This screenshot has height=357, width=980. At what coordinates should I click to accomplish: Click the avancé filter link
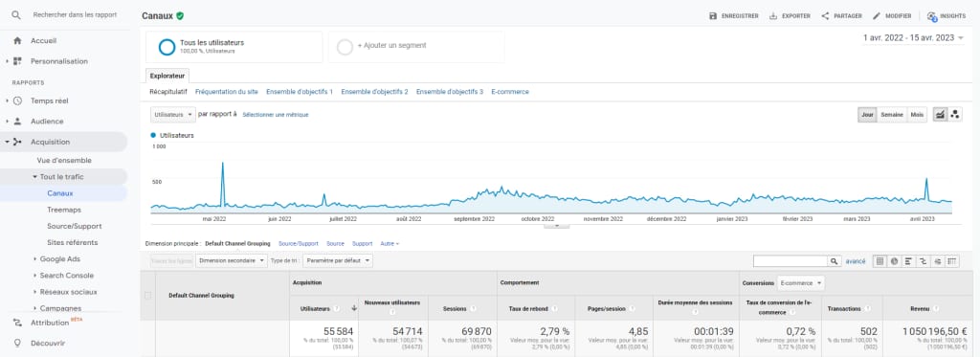click(x=856, y=261)
